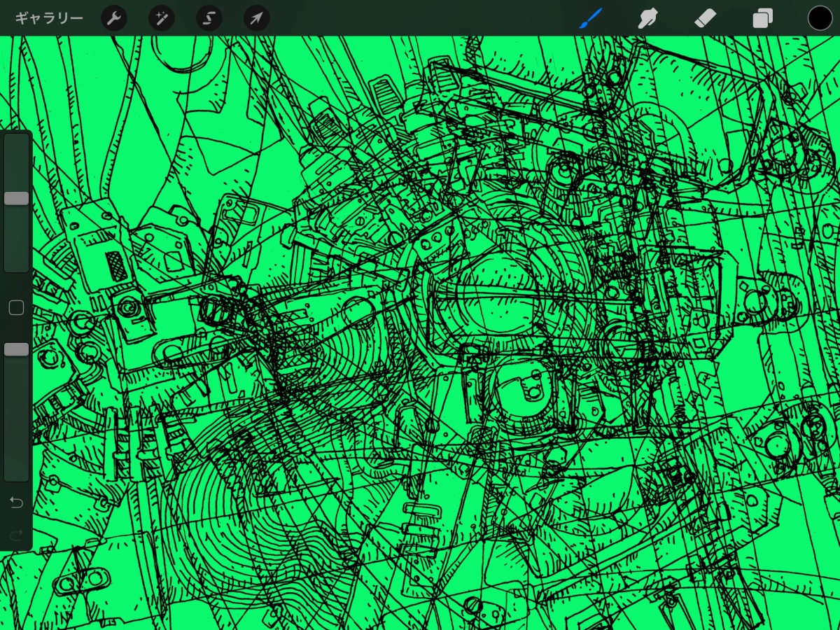Click the brush opacity slider handle
This screenshot has height=630, width=840.
click(16, 349)
